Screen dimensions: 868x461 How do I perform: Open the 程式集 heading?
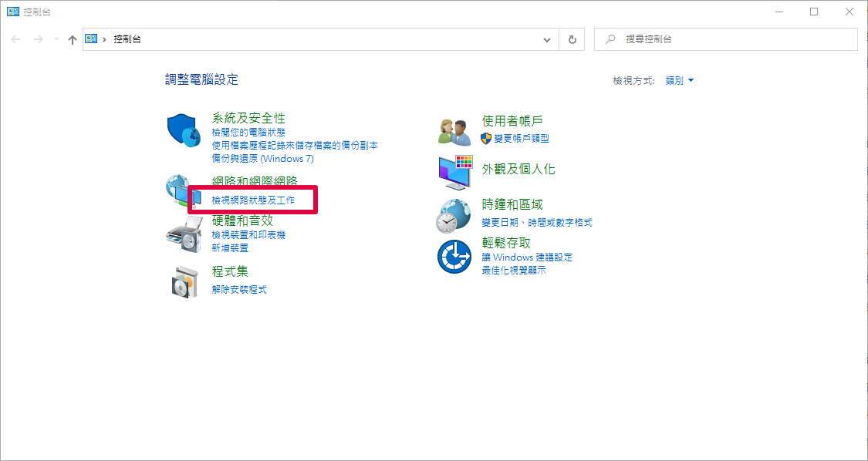click(230, 271)
